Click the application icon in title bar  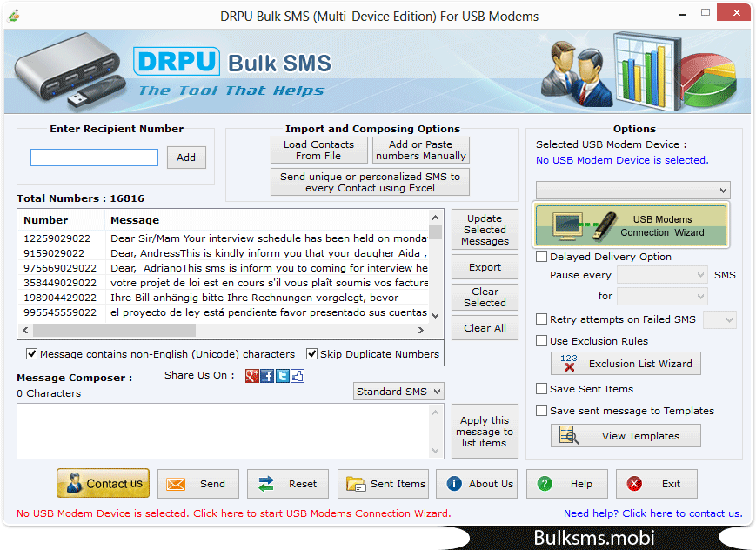click(x=14, y=16)
